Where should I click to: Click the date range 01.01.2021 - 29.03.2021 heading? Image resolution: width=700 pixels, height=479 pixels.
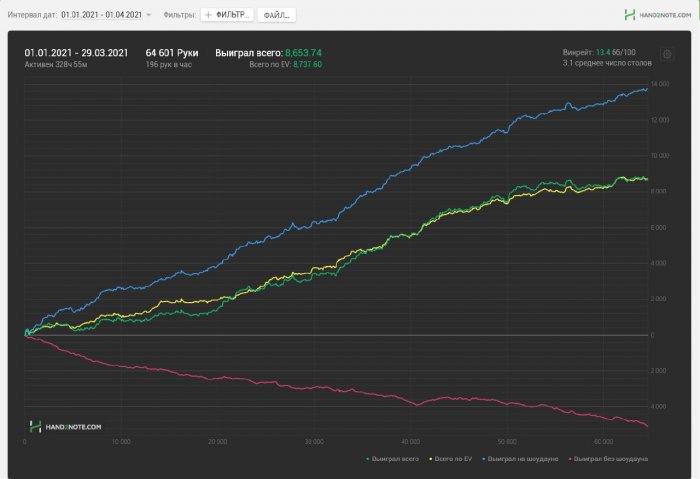(76, 53)
